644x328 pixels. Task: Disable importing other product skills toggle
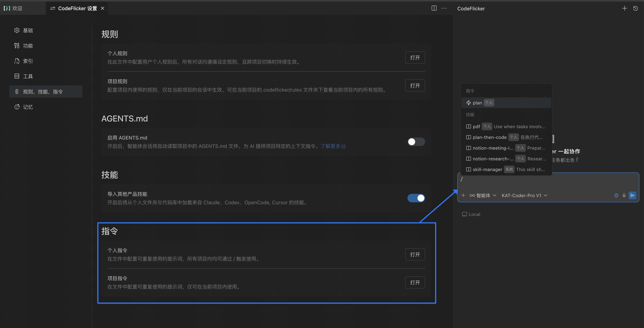click(416, 198)
